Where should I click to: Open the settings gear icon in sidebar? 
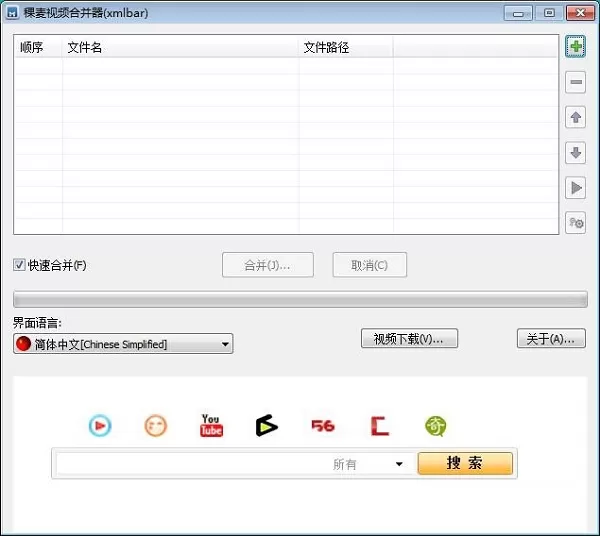[x=576, y=223]
